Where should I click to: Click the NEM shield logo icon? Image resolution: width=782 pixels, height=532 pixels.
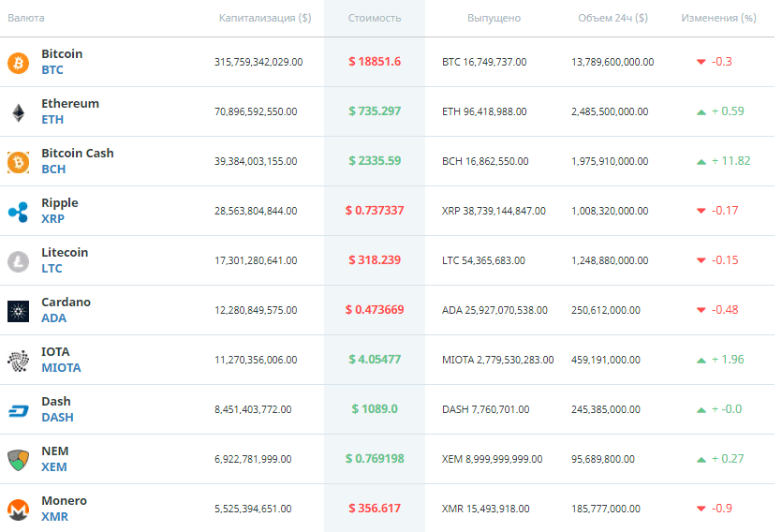click(19, 460)
